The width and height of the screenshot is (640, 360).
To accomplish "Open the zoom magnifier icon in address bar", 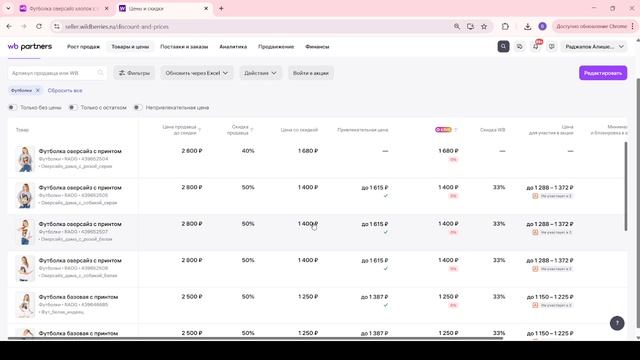I will (x=457, y=27).
